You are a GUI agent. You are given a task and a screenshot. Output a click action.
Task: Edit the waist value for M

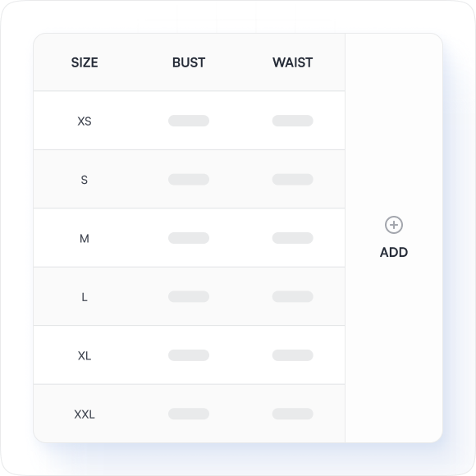tap(293, 238)
